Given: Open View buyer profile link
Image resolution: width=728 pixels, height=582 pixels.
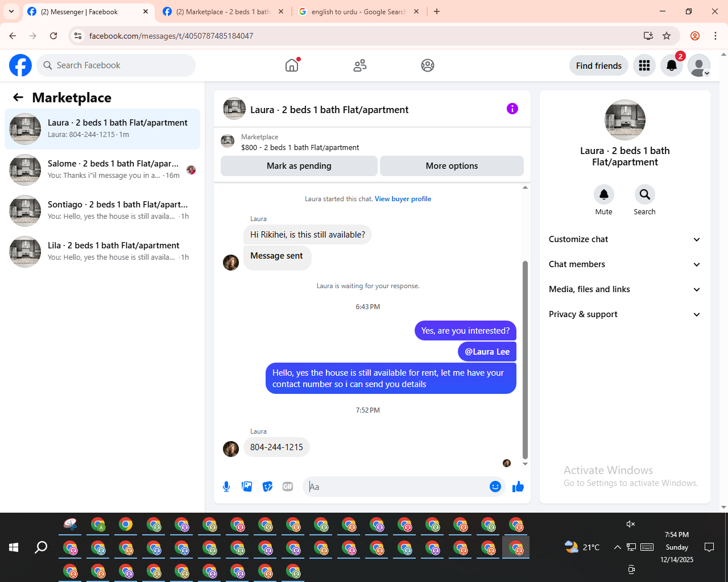Looking at the screenshot, I should pyautogui.click(x=403, y=199).
